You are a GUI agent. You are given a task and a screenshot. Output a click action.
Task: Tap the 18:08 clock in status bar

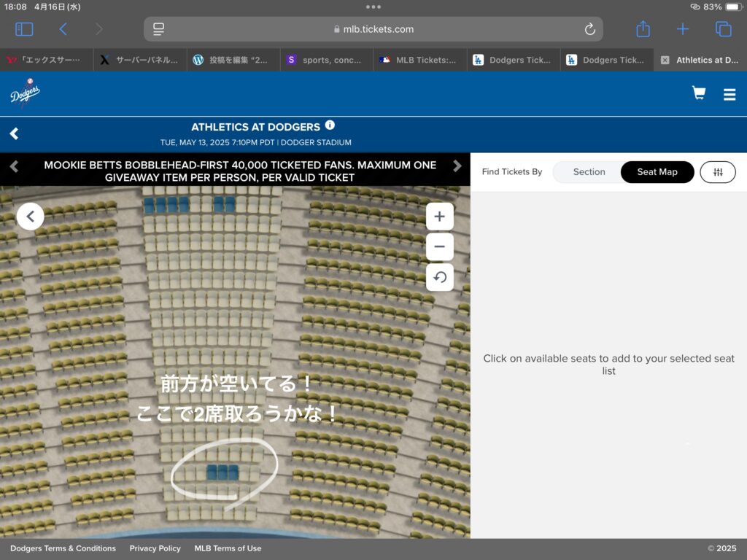point(15,7)
